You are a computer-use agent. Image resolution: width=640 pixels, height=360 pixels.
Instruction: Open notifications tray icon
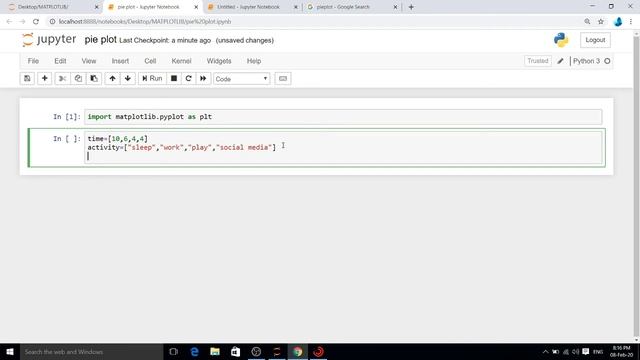586,351
